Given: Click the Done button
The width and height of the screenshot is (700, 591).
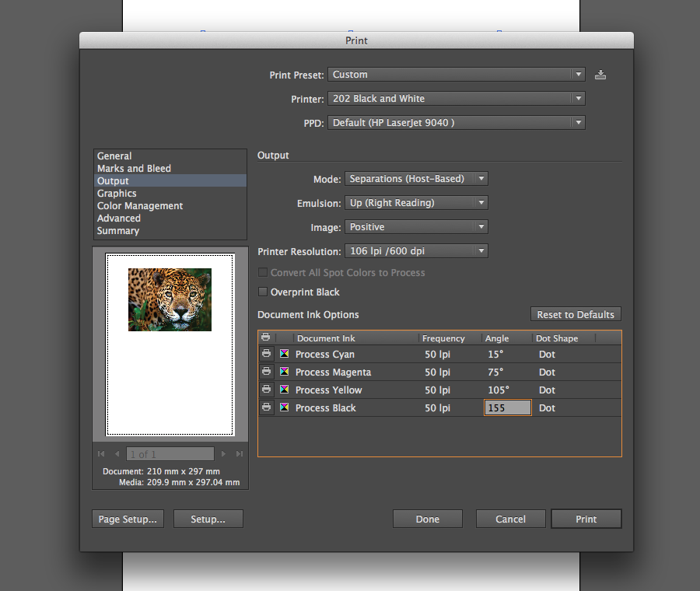Looking at the screenshot, I should tap(428, 519).
